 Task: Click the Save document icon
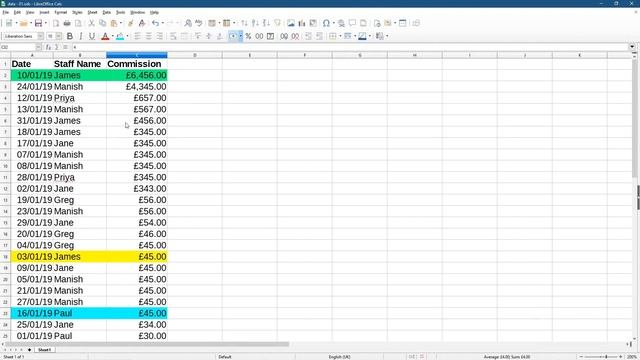[x=38, y=23]
